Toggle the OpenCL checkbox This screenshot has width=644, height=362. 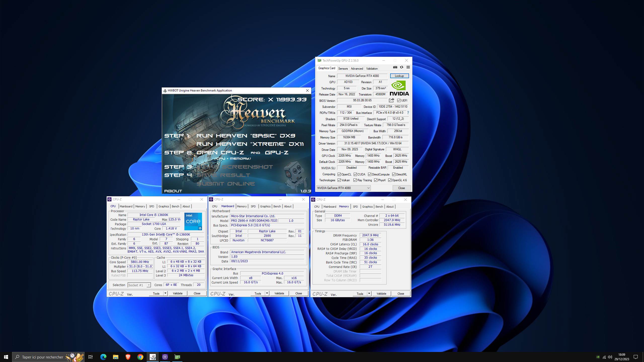coord(339,174)
